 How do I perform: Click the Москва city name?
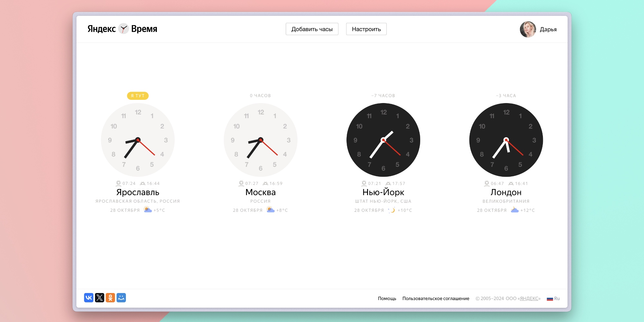coord(260,192)
